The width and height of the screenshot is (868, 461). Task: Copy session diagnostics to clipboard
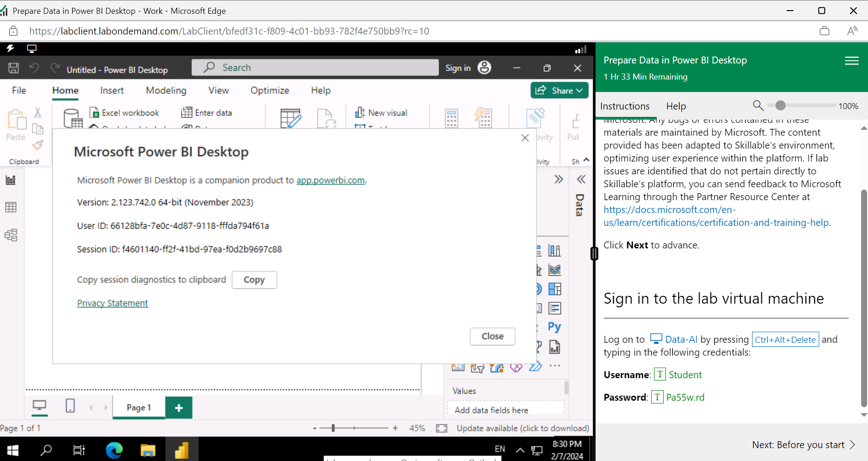(254, 280)
